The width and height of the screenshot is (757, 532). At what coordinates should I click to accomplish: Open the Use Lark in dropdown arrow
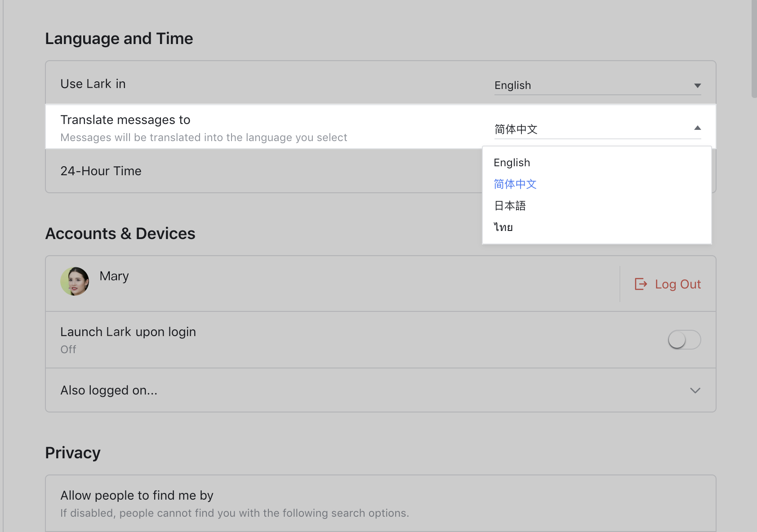(697, 85)
